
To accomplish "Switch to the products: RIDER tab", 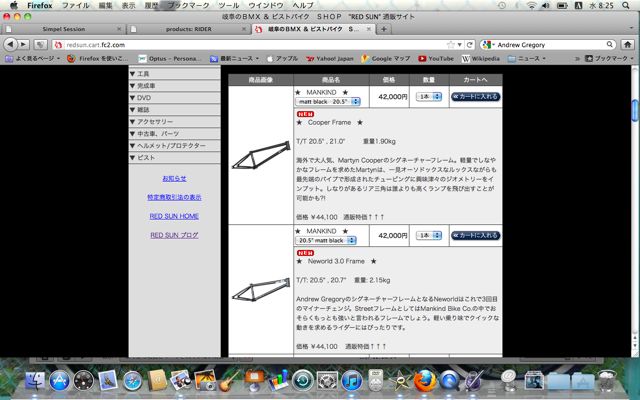I will [189, 29].
